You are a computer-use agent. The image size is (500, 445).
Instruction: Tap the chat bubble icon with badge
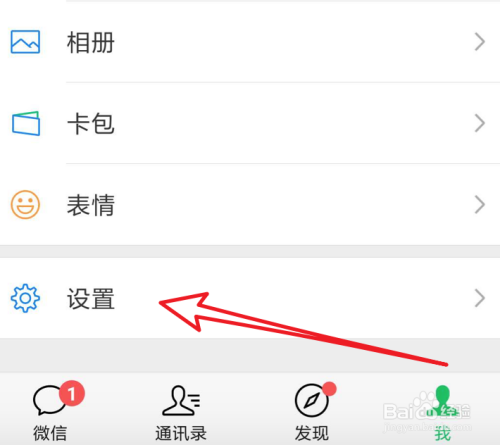click(x=49, y=400)
